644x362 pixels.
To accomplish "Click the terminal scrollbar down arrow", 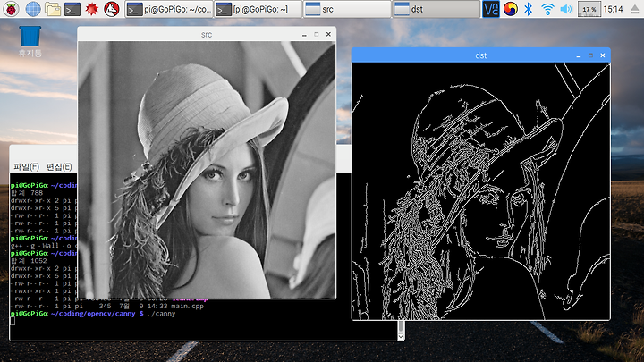I will coord(401,336).
